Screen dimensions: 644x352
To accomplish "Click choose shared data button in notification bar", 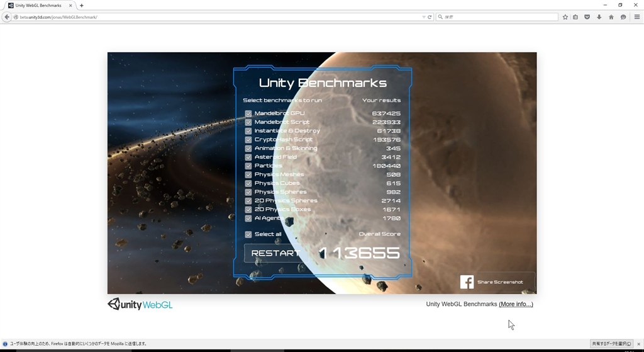I will point(611,344).
